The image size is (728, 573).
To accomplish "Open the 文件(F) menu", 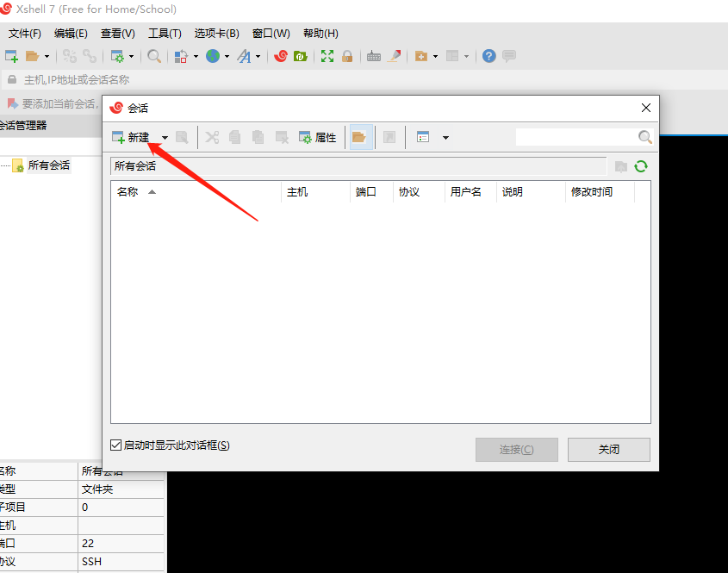I will pyautogui.click(x=25, y=34).
